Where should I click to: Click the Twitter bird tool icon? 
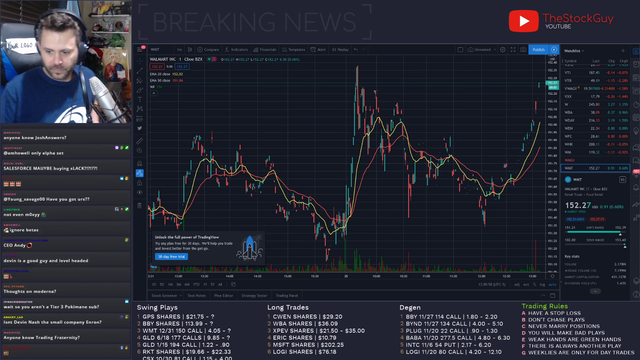click(140, 128)
